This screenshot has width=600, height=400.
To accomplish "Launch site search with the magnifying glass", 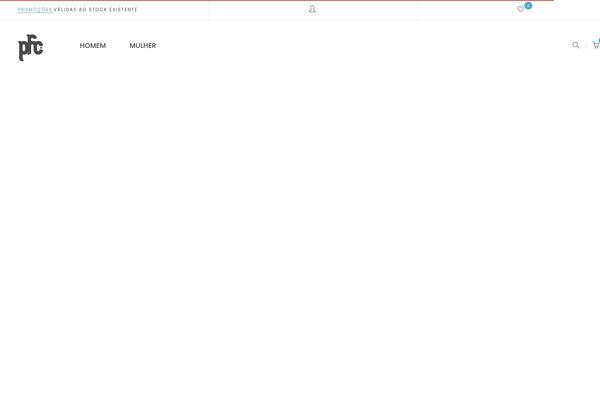I will click(576, 45).
